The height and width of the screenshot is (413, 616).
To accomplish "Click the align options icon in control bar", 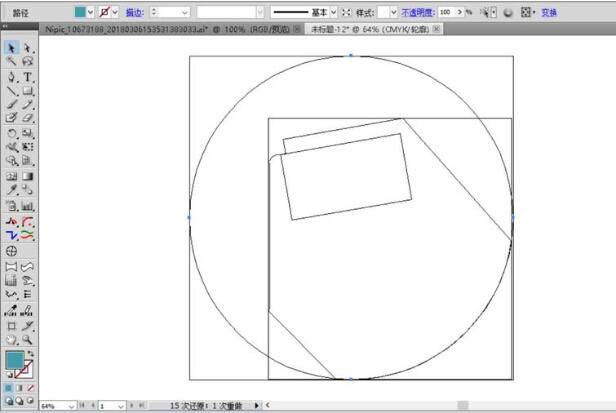I will click(527, 12).
